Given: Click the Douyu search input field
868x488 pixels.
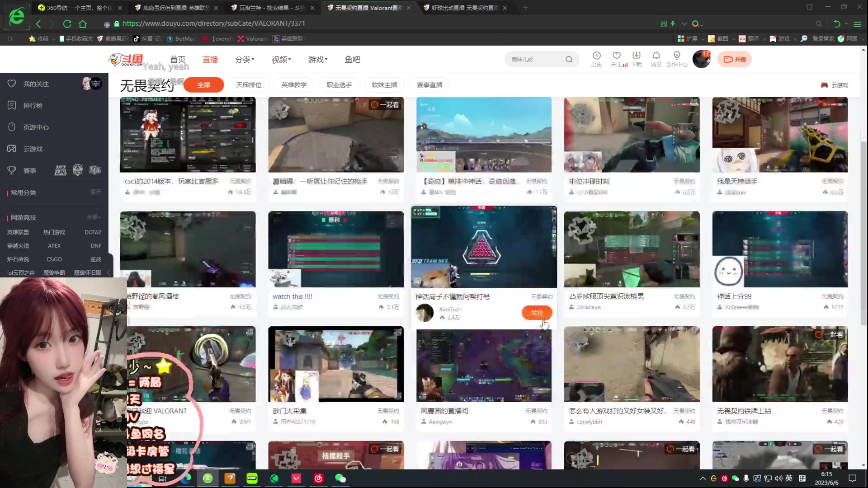Looking at the screenshot, I should [536, 59].
